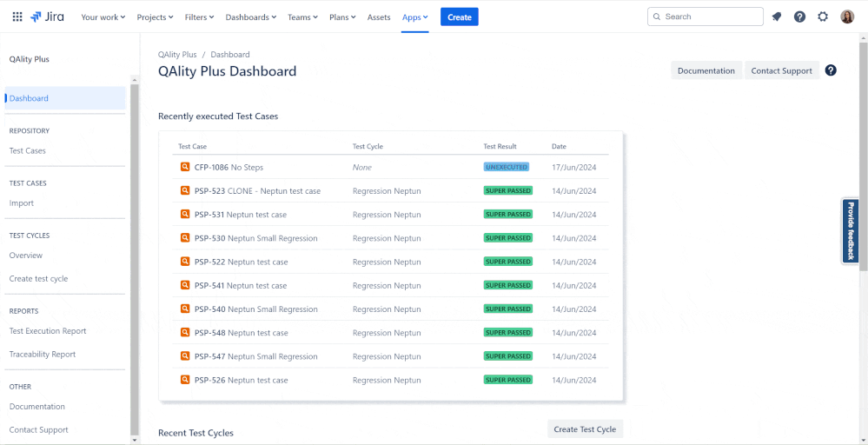The width and height of the screenshot is (868, 445).
Task: Open the top bar help icon
Action: [799, 17]
